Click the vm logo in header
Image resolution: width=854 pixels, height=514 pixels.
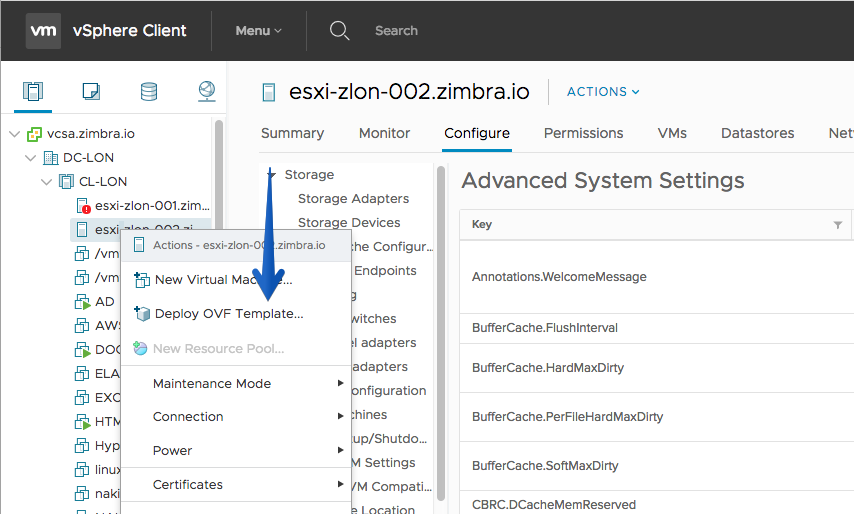43,30
